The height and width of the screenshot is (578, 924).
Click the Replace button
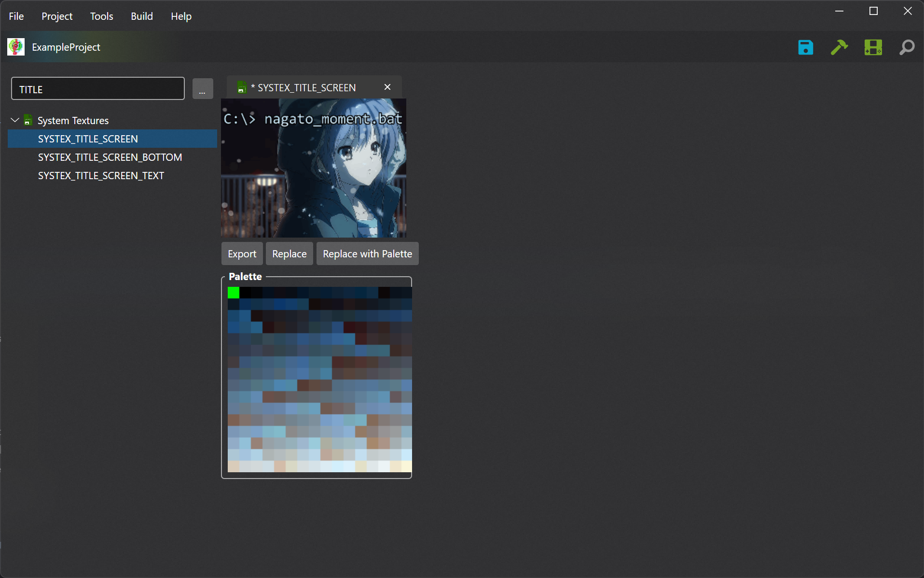[290, 254]
